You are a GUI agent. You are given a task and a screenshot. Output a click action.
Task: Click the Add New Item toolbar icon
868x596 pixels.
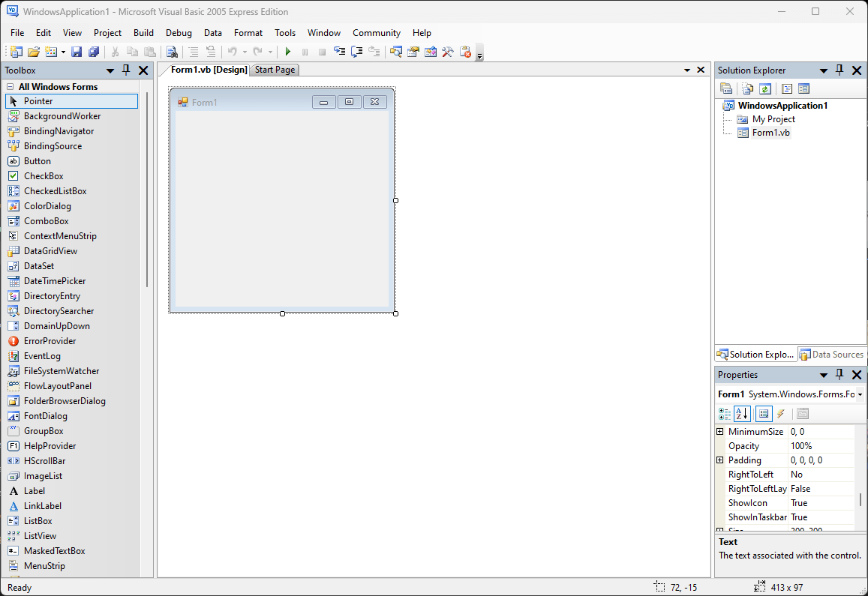pyautogui.click(x=51, y=52)
